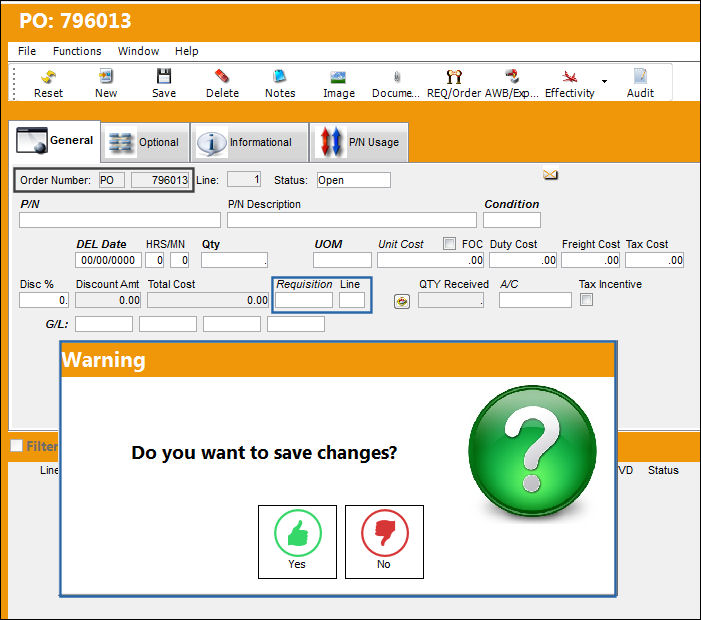
Task: Click the Effectivity airplane icon
Action: point(570,83)
